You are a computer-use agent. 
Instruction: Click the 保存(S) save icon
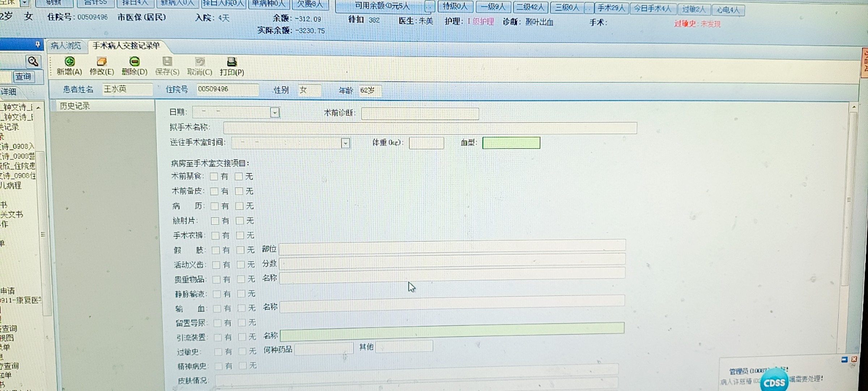coord(167,62)
